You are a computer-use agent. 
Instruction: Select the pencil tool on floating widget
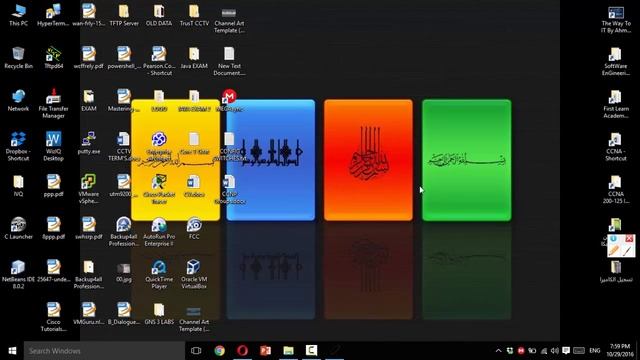point(614,249)
